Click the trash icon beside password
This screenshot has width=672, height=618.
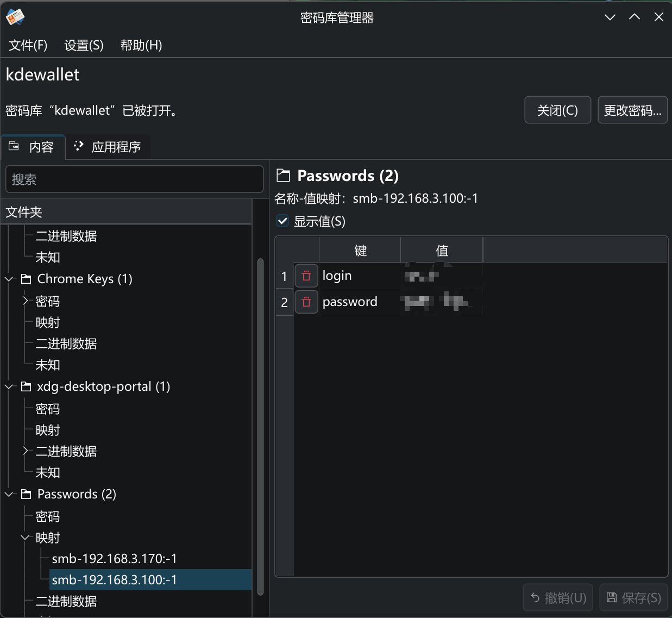[x=306, y=302]
